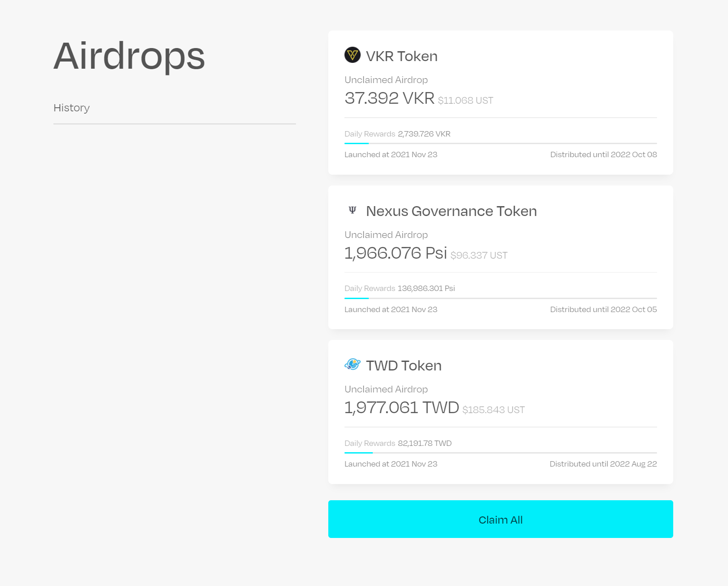This screenshot has height=586, width=728.
Task: Open the History section
Action: click(x=72, y=108)
